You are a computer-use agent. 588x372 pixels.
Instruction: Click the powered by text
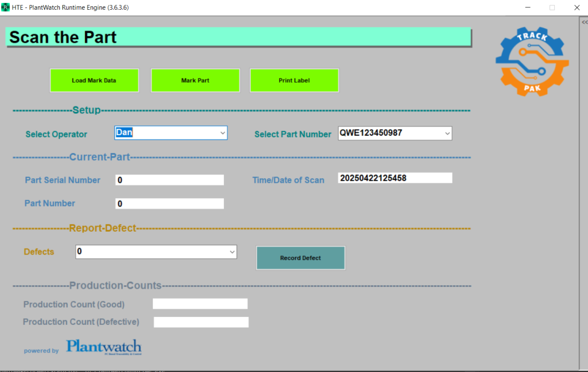41,351
